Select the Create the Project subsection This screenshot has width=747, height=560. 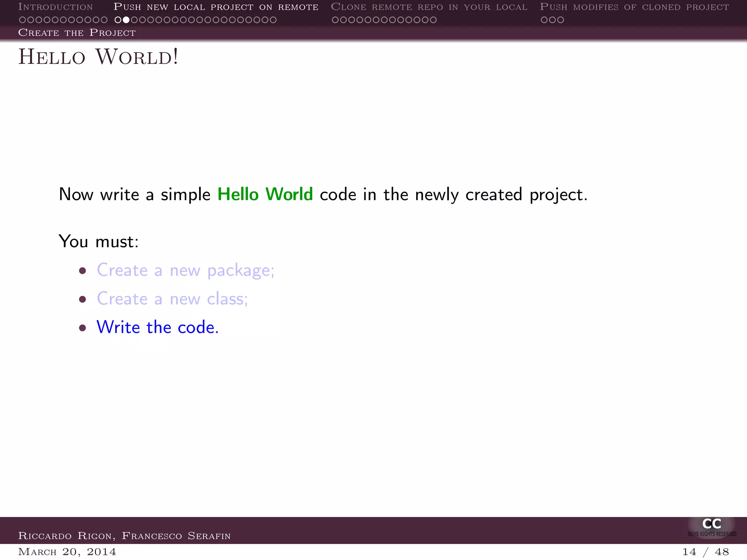pos(77,33)
